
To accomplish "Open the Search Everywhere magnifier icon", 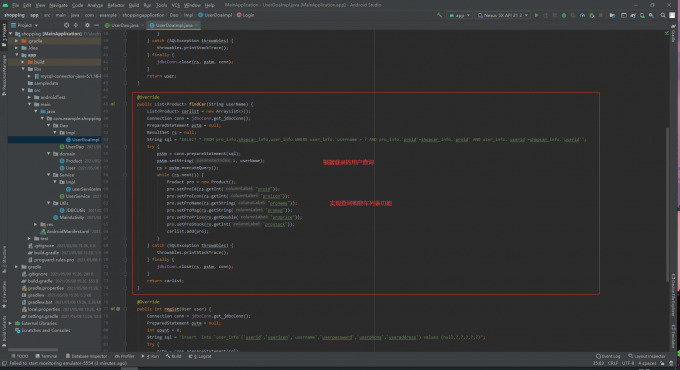I will tap(663, 15).
